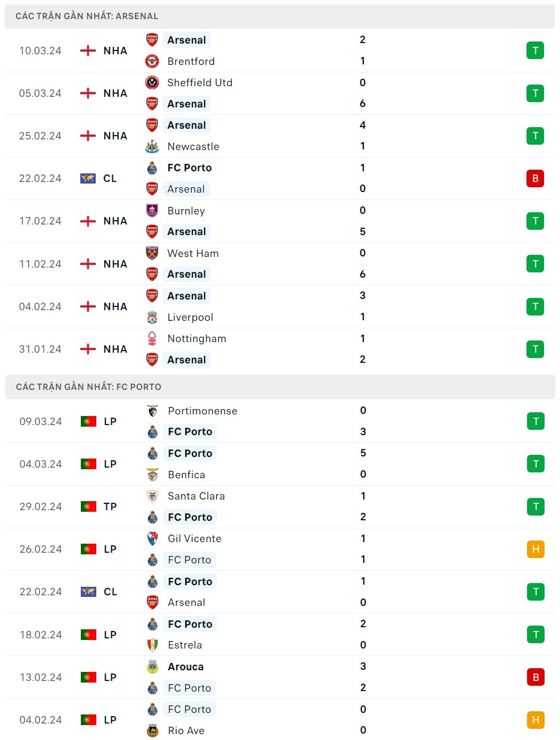Click the Rio Ave crest icon

pyautogui.click(x=153, y=730)
